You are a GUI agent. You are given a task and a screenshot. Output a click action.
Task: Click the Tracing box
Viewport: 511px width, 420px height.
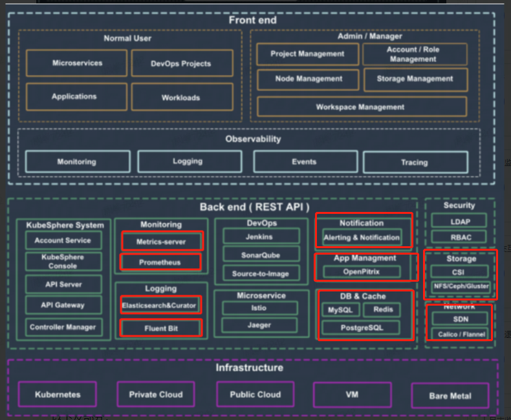(415, 162)
